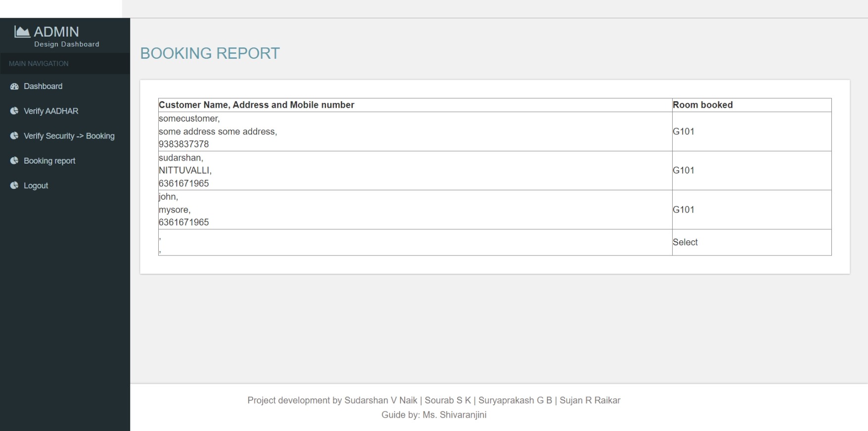Select Booking report in the sidebar
This screenshot has height=431, width=868.
[x=49, y=161]
